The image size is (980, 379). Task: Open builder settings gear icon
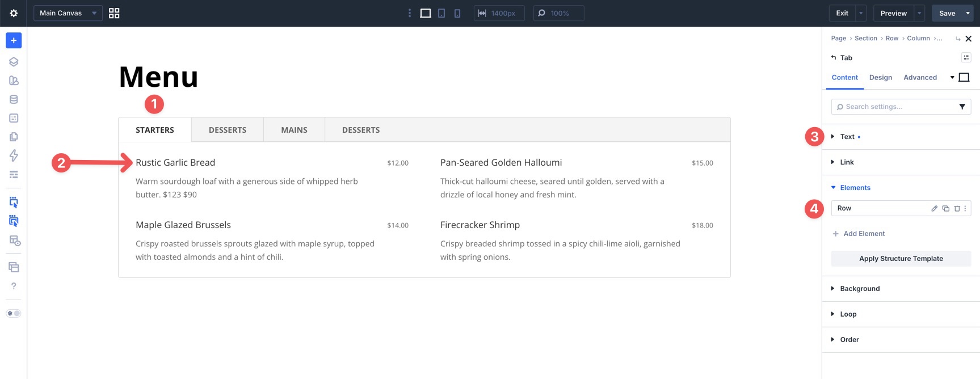click(x=14, y=13)
